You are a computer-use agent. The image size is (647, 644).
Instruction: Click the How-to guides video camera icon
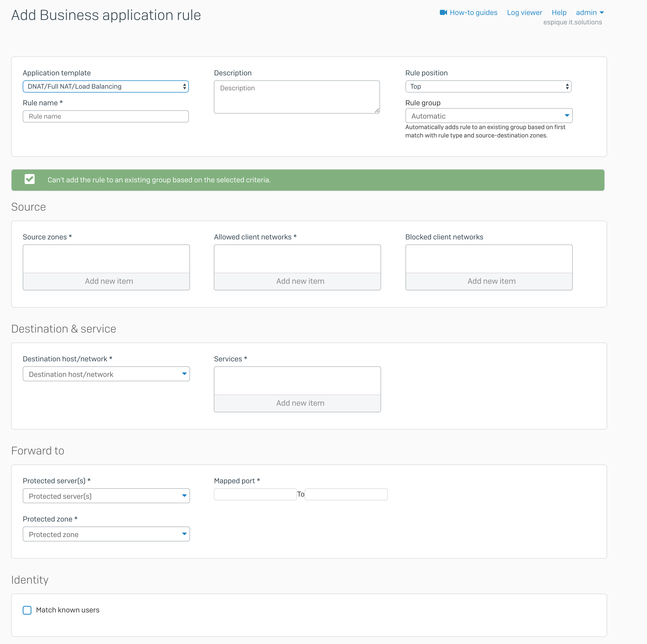point(443,12)
